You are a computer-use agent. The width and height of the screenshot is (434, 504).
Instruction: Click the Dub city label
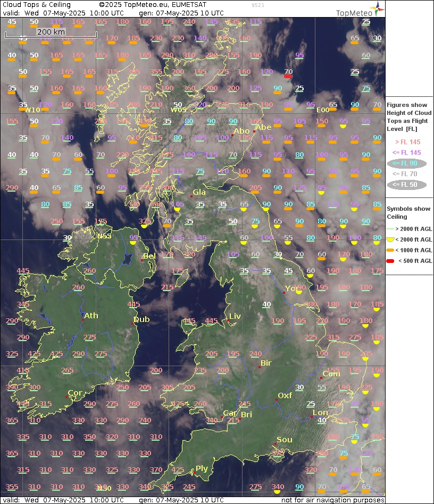[x=141, y=319]
